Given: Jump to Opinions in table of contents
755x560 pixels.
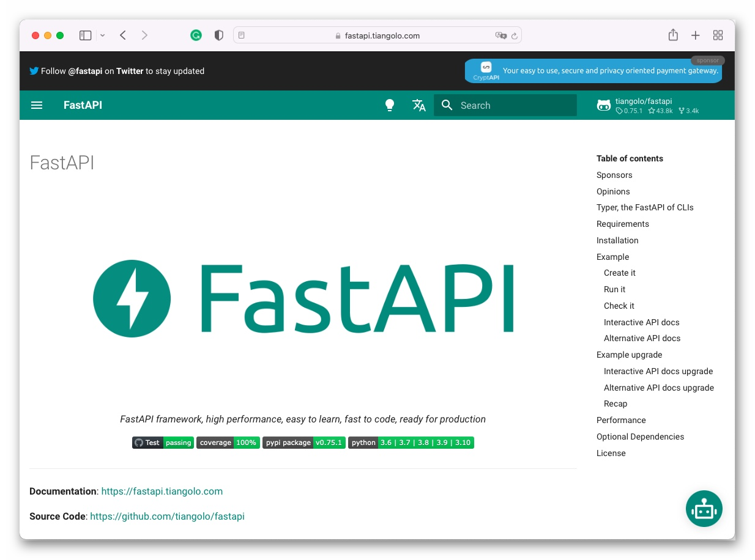Looking at the screenshot, I should 613,191.
